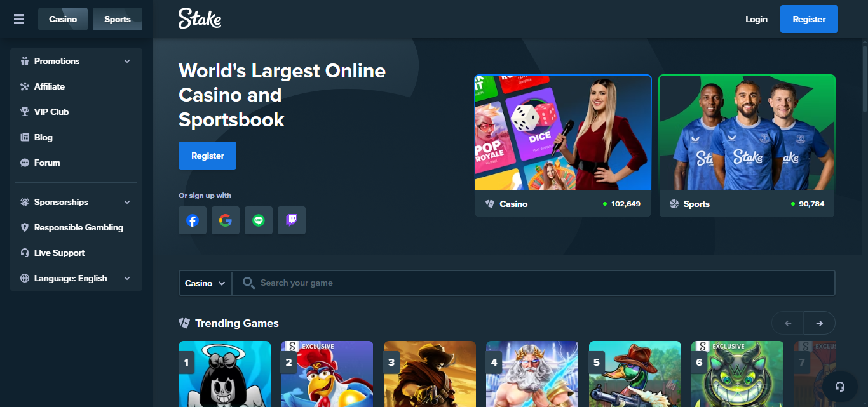Click the Promotions gift icon

click(25, 61)
